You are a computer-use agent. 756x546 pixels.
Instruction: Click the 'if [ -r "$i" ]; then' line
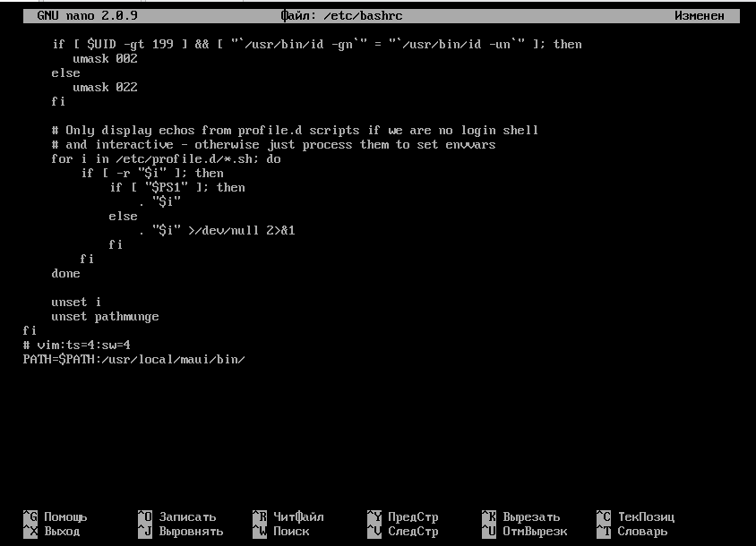pos(152,173)
